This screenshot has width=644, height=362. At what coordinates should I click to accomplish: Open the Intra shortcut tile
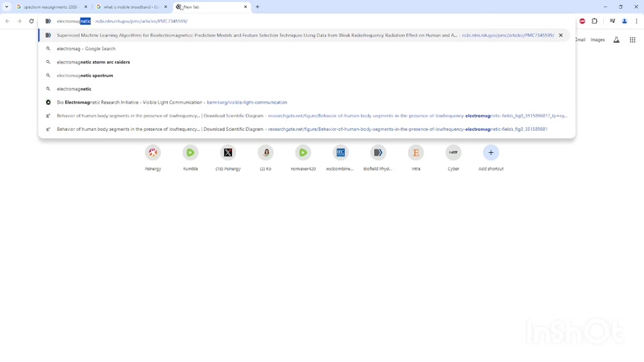pos(416,153)
